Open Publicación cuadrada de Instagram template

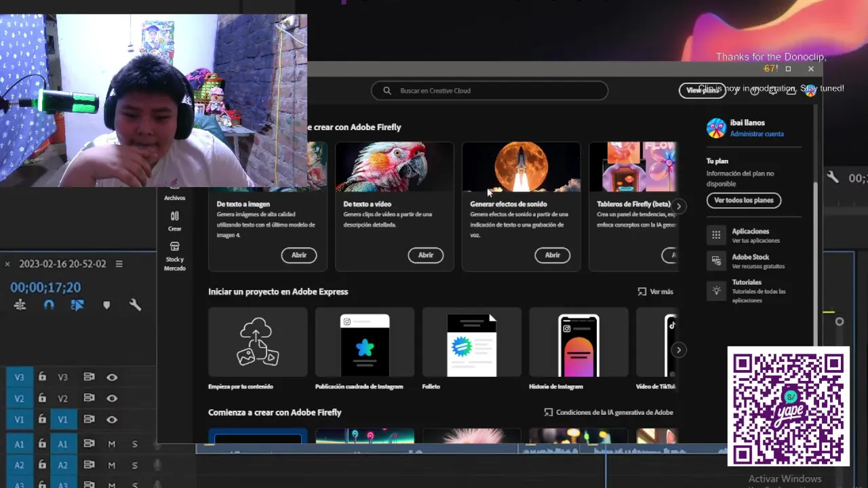pyautogui.click(x=365, y=342)
